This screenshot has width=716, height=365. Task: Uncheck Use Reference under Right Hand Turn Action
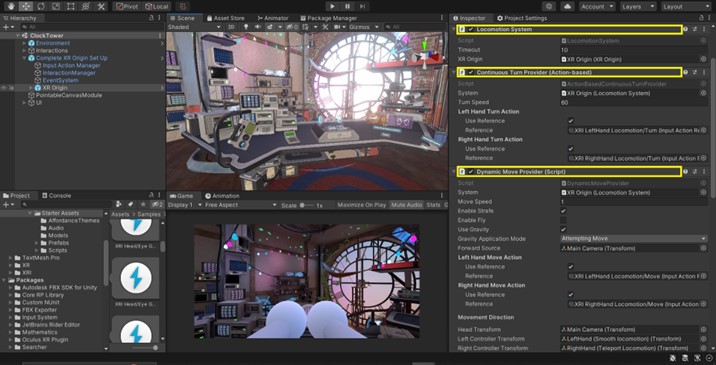pos(571,148)
